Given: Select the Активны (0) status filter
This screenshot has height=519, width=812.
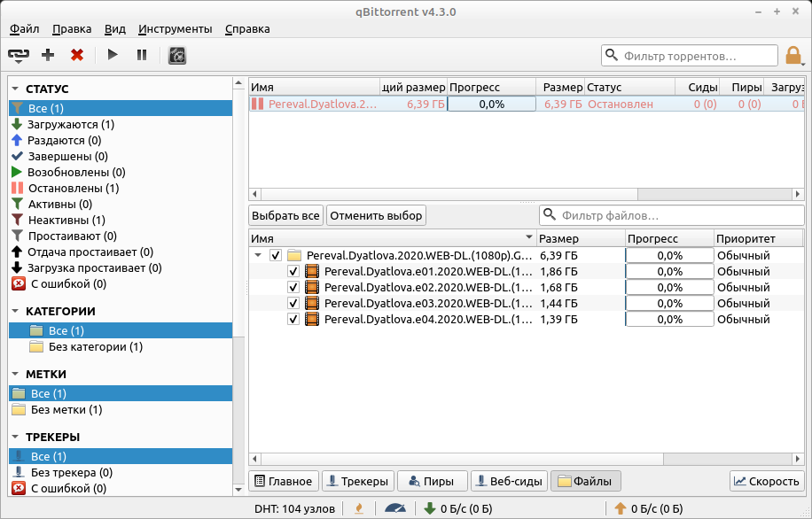Looking at the screenshot, I should [x=121, y=205].
